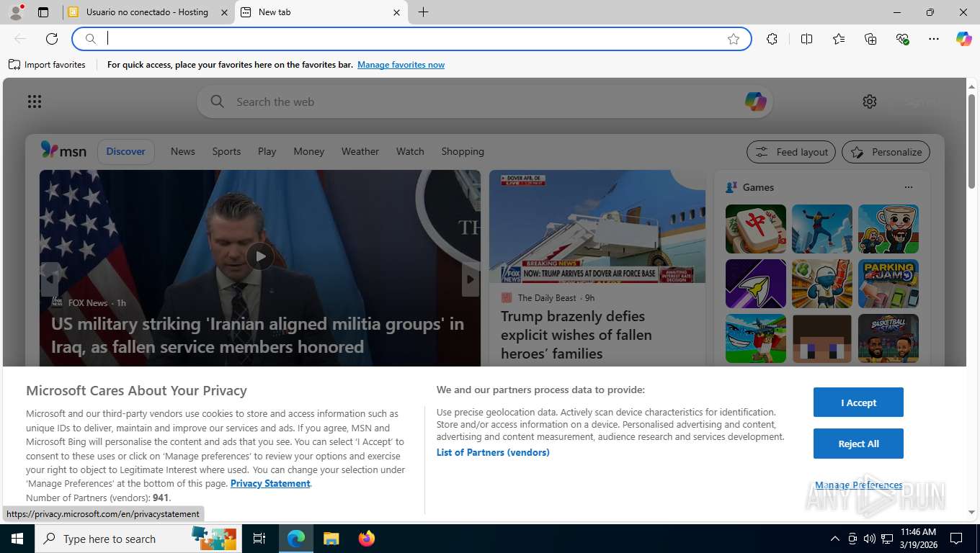Open the Windows Start menu

(x=17, y=539)
